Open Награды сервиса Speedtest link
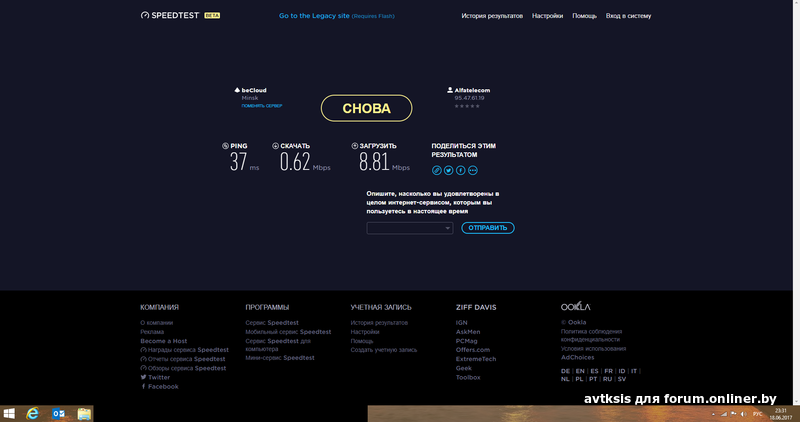This screenshot has height=422, width=800. click(x=185, y=350)
